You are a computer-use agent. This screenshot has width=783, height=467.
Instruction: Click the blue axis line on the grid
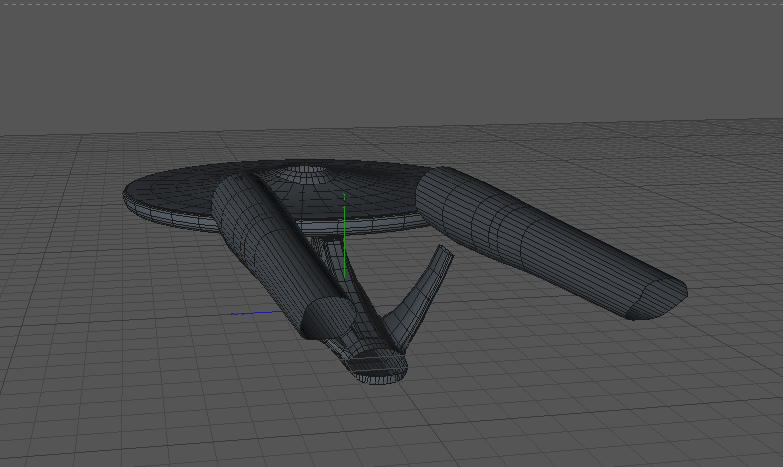[257, 313]
